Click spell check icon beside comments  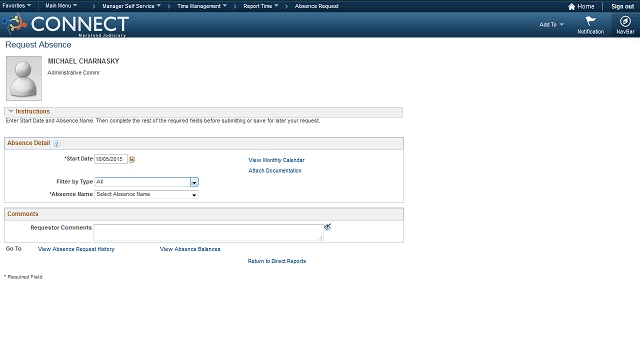[x=327, y=227]
